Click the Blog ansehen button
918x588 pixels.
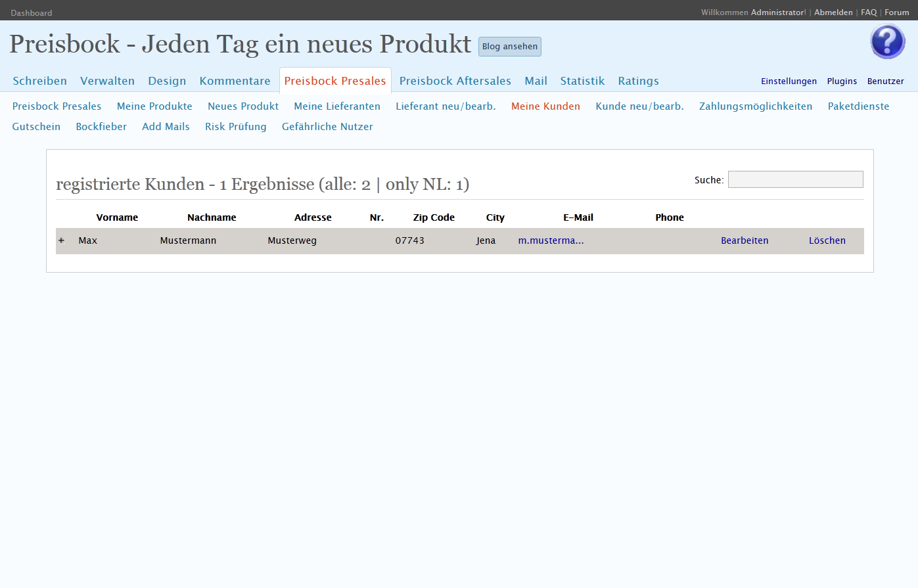tap(509, 47)
